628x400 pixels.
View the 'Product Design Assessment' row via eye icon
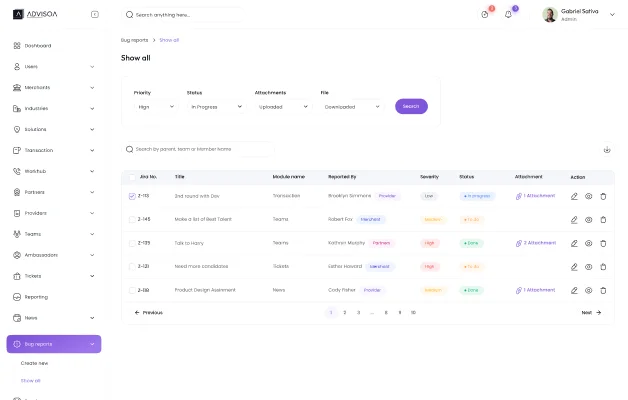[x=588, y=290]
